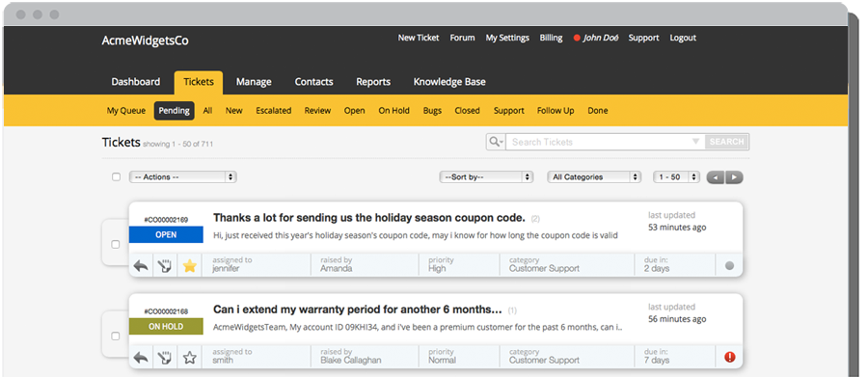Viewport: 868px width, 377px height.
Task: Switch to the Reports tab
Action: pos(373,82)
